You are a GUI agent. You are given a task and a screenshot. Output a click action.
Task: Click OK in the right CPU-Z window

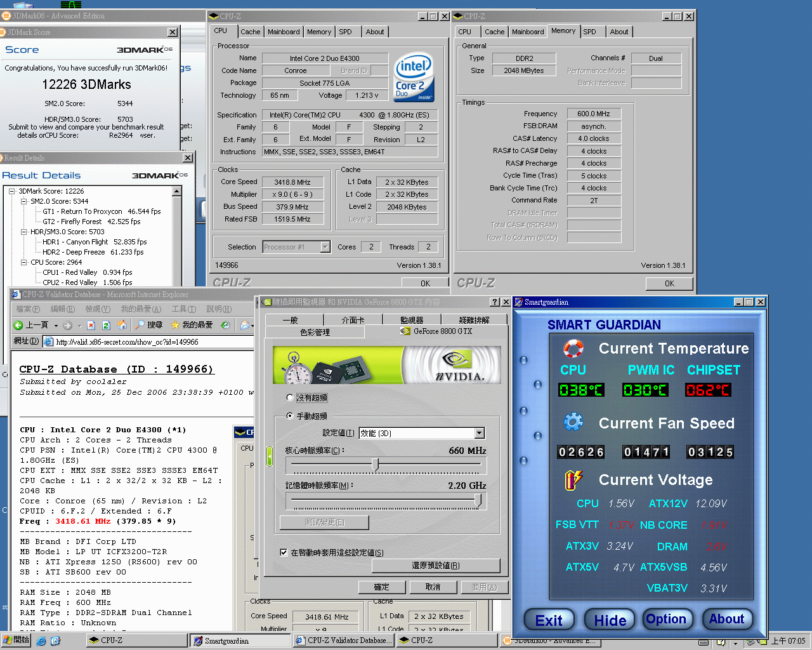coord(669,284)
